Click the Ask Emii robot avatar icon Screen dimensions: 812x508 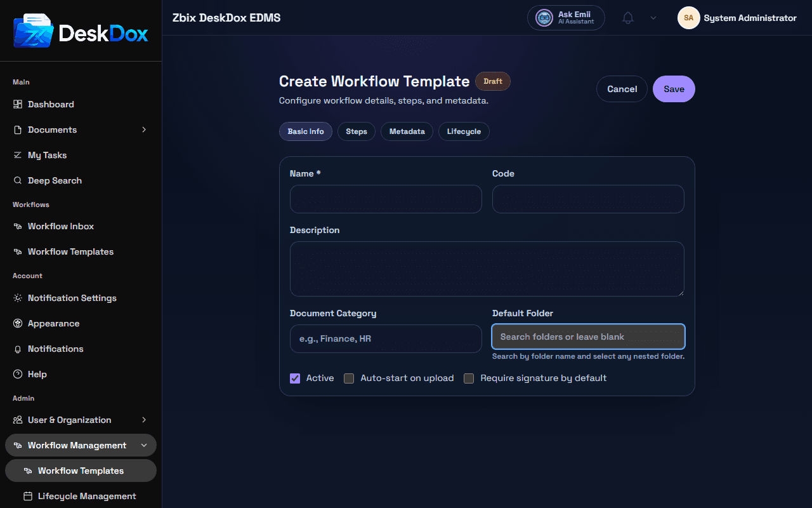(544, 18)
